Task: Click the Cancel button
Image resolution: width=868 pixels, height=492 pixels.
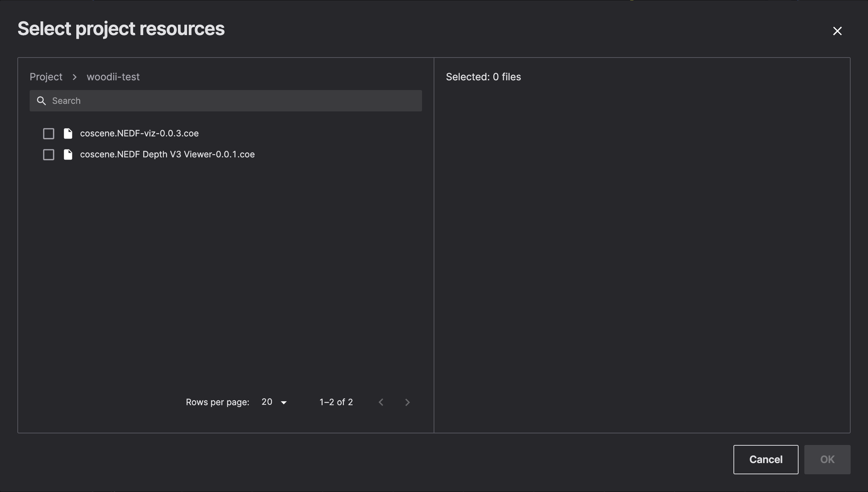Action: pyautogui.click(x=766, y=459)
